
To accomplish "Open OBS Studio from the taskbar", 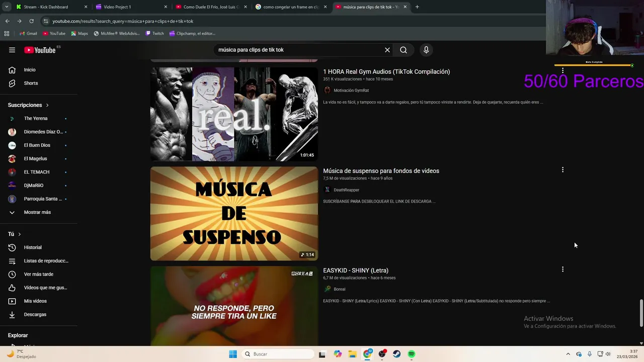I will tap(382, 354).
